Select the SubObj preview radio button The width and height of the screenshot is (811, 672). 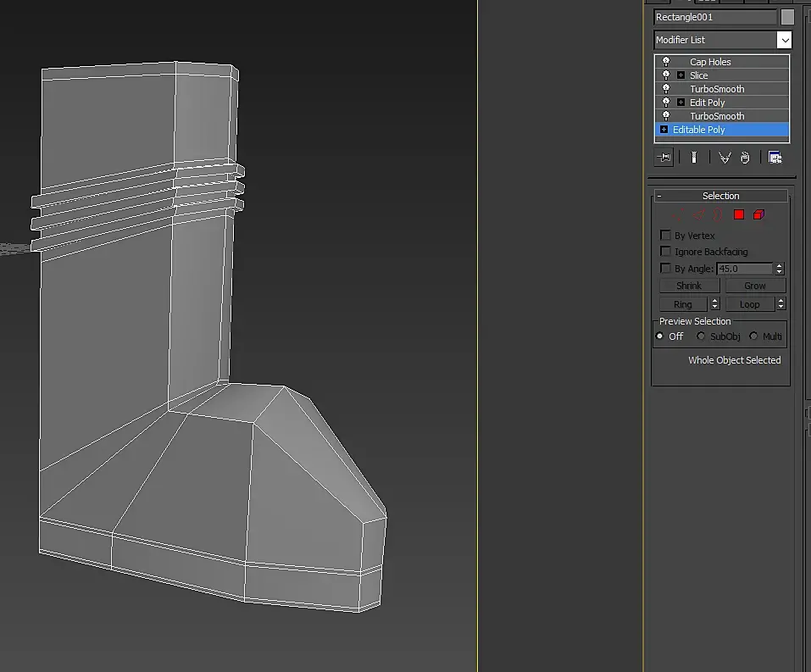tap(701, 336)
